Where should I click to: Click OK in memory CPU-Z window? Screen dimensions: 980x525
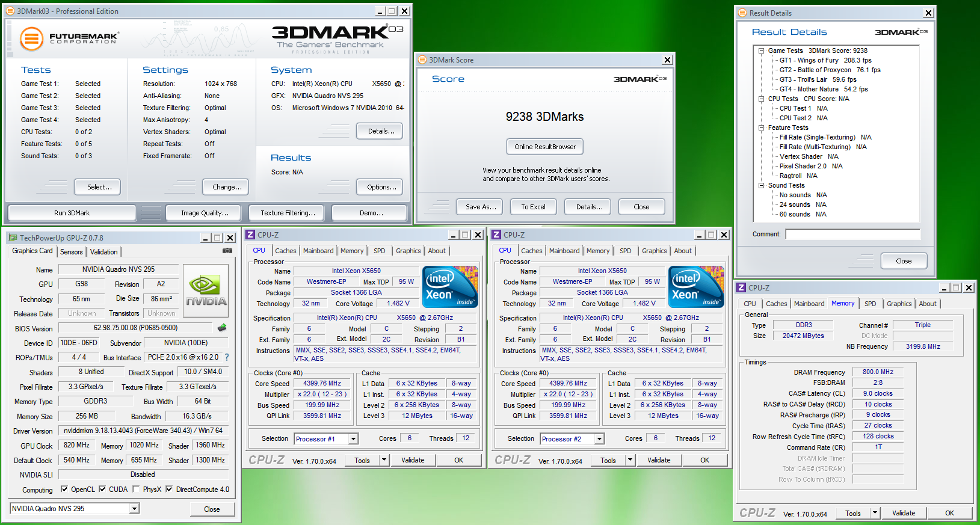point(949,513)
